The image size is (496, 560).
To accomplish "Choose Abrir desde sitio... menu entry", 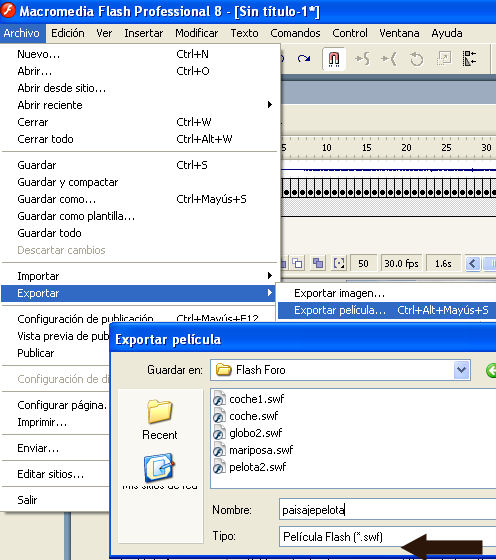I will [139, 88].
